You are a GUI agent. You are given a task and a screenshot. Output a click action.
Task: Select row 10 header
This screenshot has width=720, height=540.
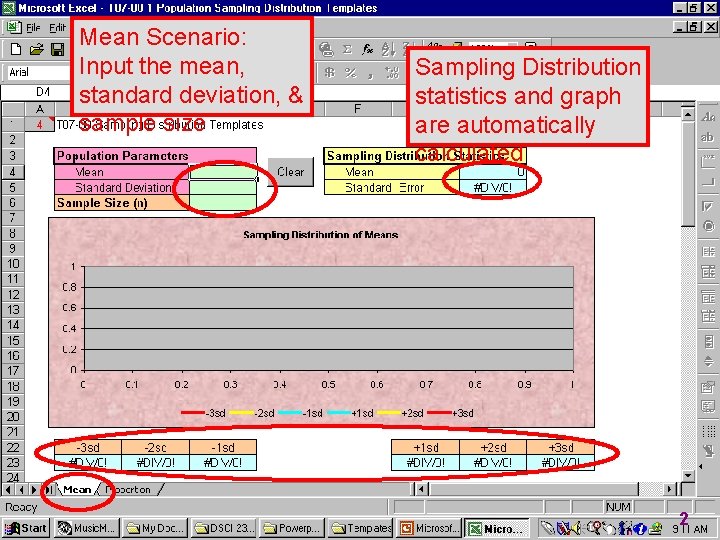pyautogui.click(x=13, y=264)
